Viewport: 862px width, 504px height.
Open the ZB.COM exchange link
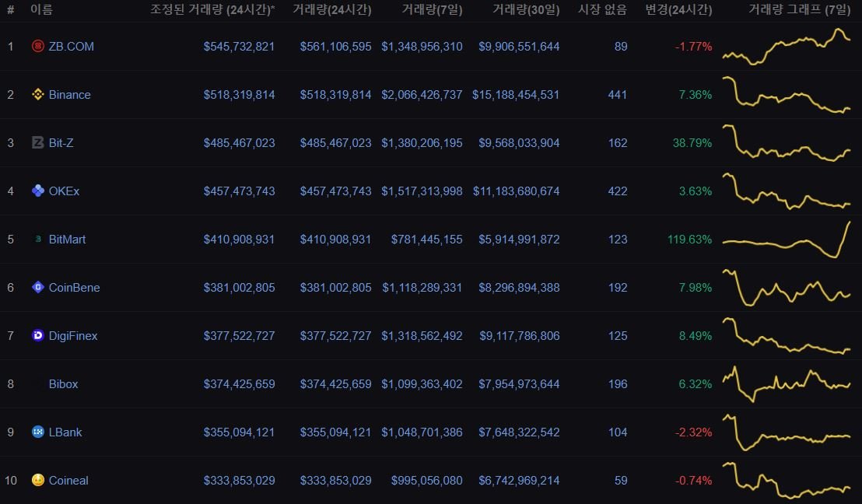coord(72,47)
